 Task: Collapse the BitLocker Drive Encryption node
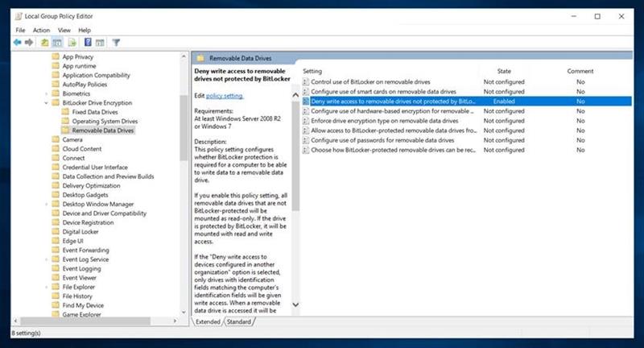tap(47, 103)
